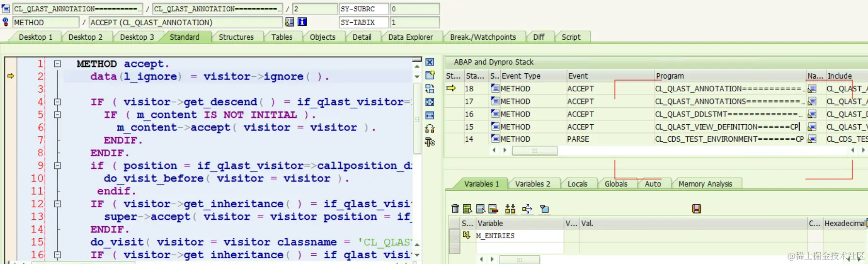Click the navigation icon in stack row 14 PARSE
Viewport: 868px width, 264px height.
(812, 139)
